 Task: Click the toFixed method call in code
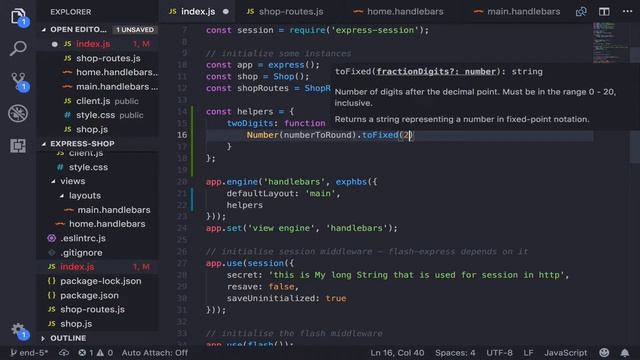click(x=380, y=135)
